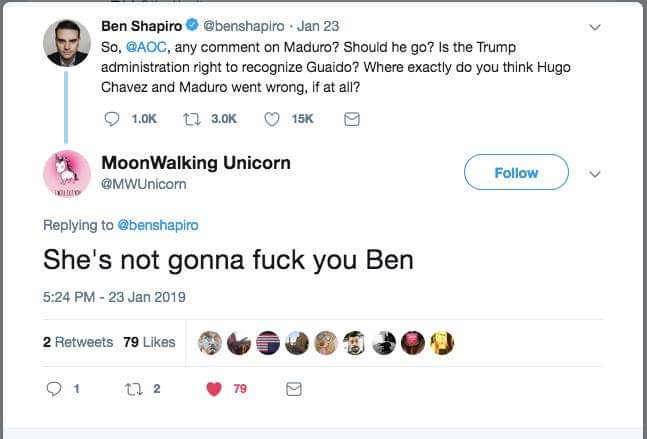Open the @benshapiro link in Replying to

tap(158, 225)
